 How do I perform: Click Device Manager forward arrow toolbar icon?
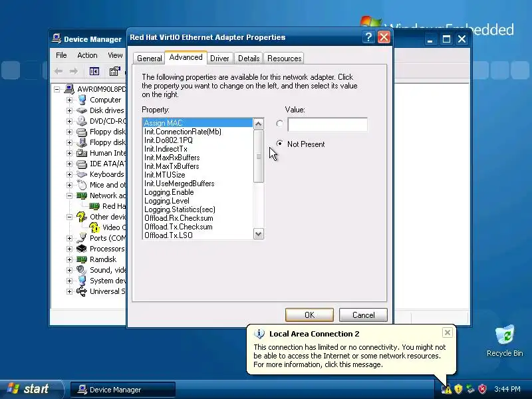(74, 71)
